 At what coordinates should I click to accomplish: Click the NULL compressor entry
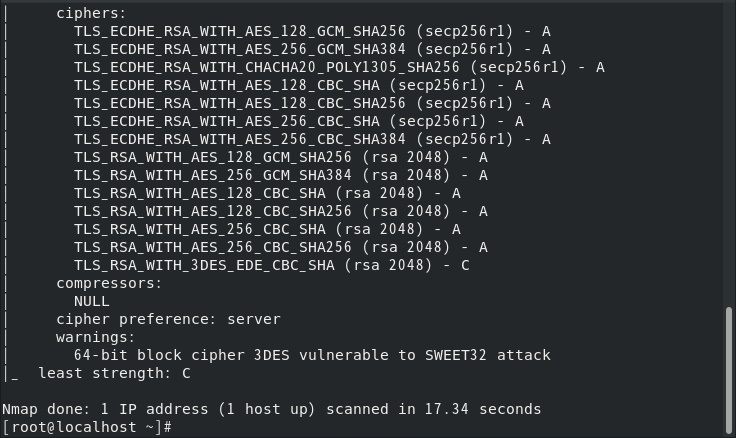pos(92,301)
